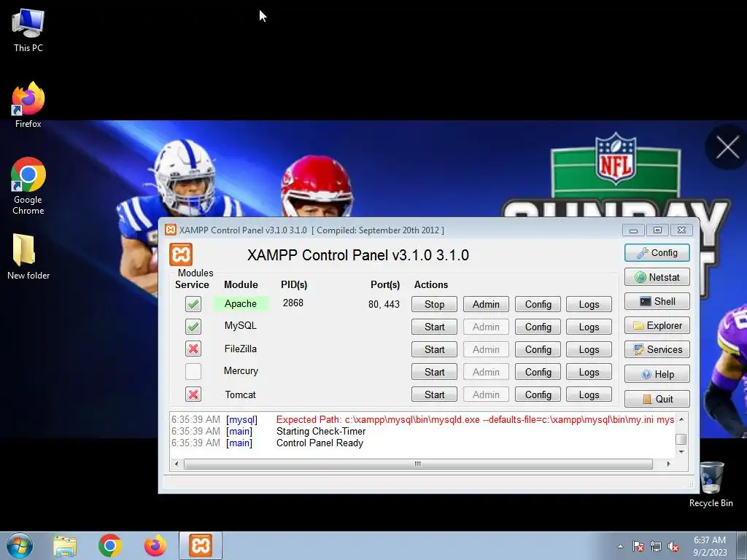747x560 pixels.
Task: Click the Control Panel Ready log line
Action: [x=320, y=443]
